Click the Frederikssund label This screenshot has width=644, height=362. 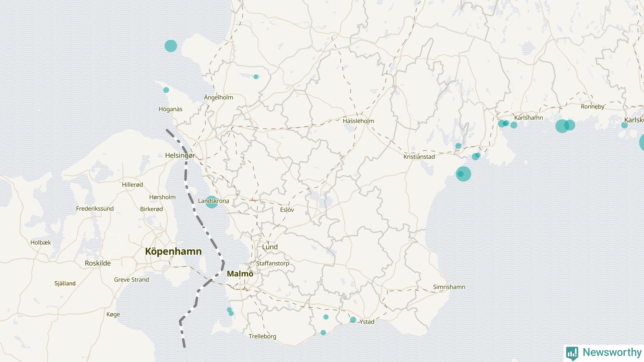[x=95, y=209]
